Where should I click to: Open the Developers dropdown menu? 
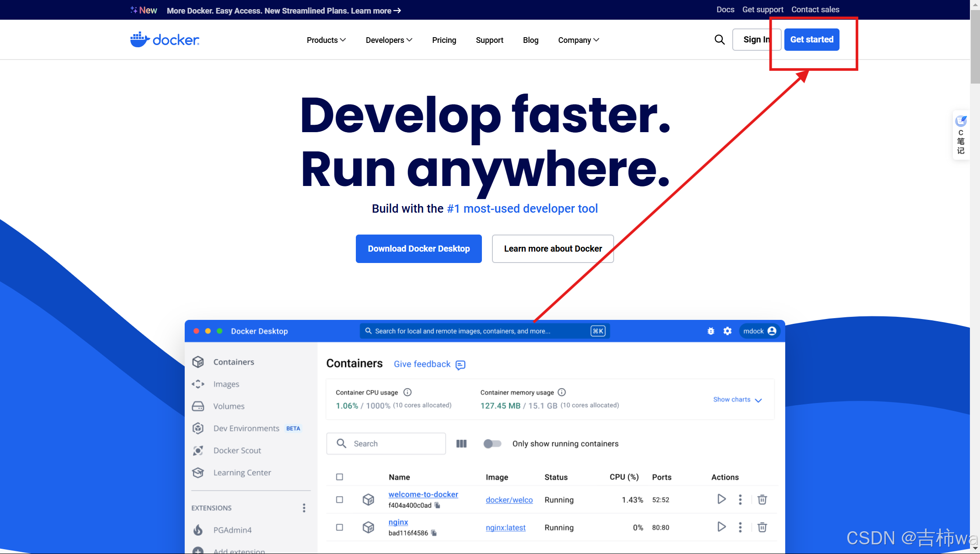(389, 40)
